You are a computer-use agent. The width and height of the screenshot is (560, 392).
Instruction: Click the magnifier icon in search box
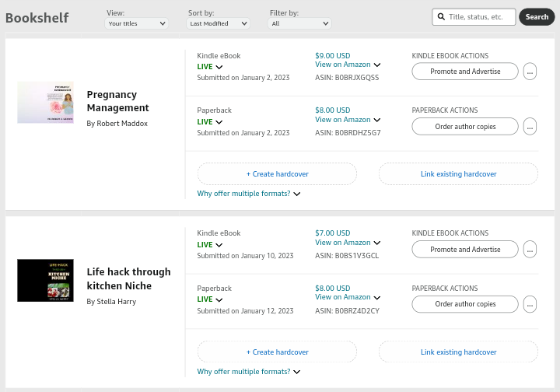click(x=441, y=17)
